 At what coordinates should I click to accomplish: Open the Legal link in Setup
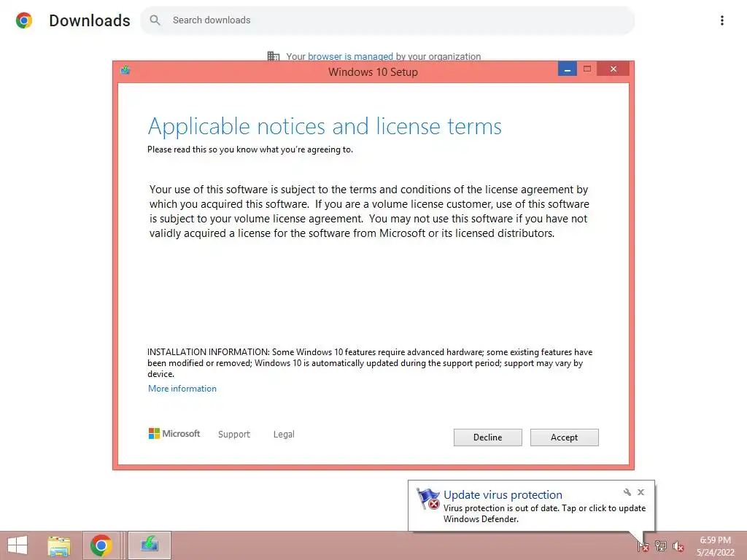284,435
